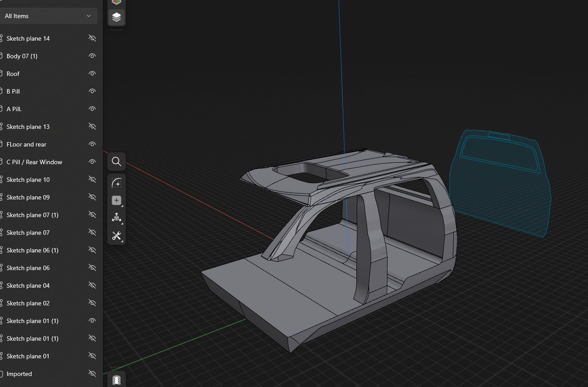This screenshot has width=588, height=387.
Task: Open the visualization icon at toolbar bottom
Action: point(117,380)
